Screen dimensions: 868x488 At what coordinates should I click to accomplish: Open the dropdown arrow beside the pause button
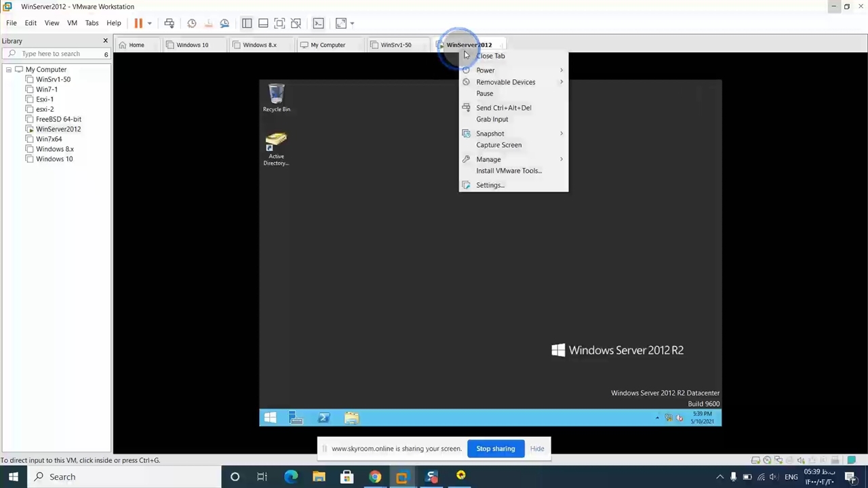tap(149, 23)
